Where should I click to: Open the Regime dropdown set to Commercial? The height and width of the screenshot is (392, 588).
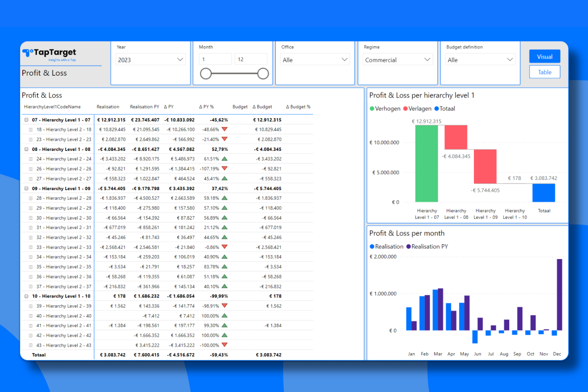pos(397,60)
